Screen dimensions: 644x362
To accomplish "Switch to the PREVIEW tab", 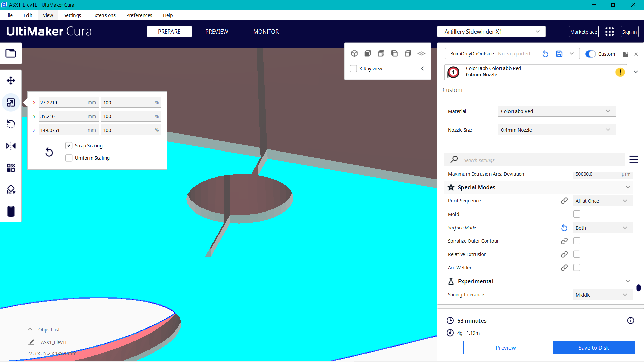I will click(x=216, y=31).
